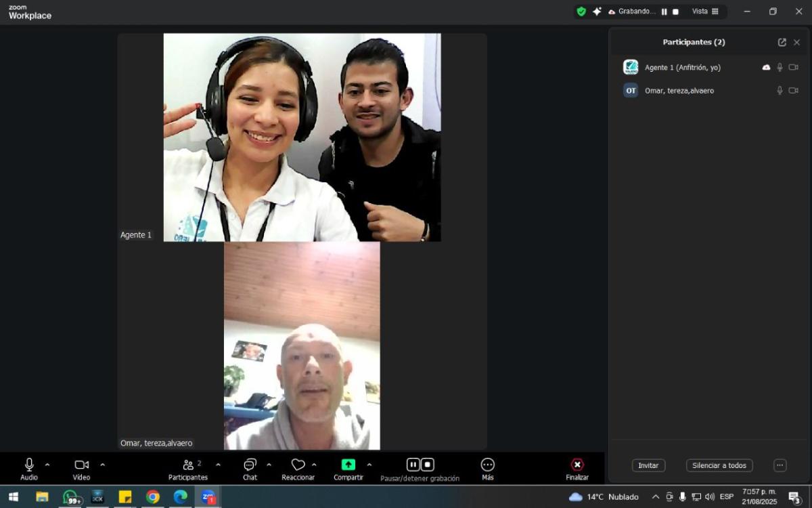Open the Chat panel icon
This screenshot has height=508, width=812.
tap(250, 465)
